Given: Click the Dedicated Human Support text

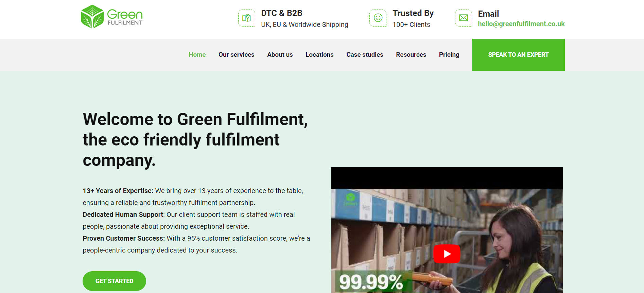Looking at the screenshot, I should pyautogui.click(x=123, y=214).
